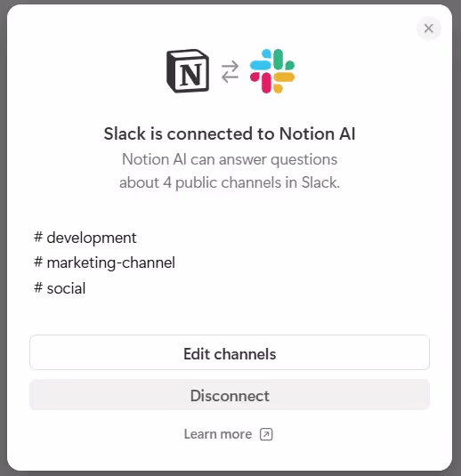
Task: Select the development channel name
Action: [x=92, y=238]
